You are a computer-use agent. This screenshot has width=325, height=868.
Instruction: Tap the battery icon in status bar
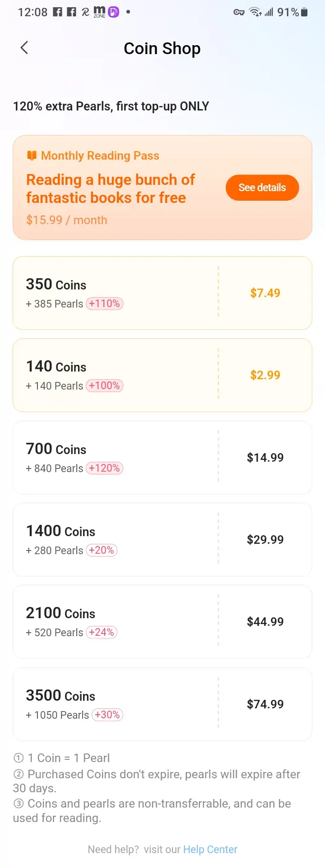305,12
